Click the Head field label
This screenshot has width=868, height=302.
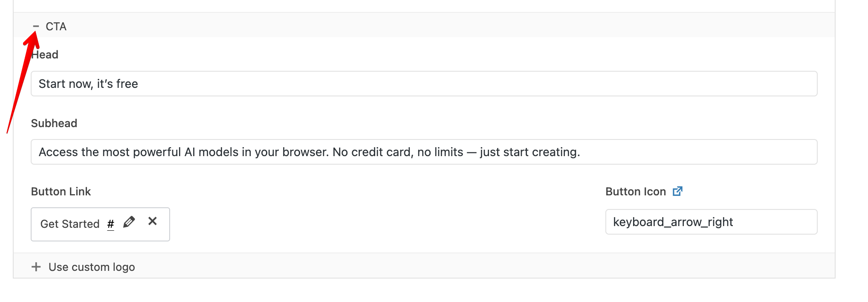tap(45, 55)
